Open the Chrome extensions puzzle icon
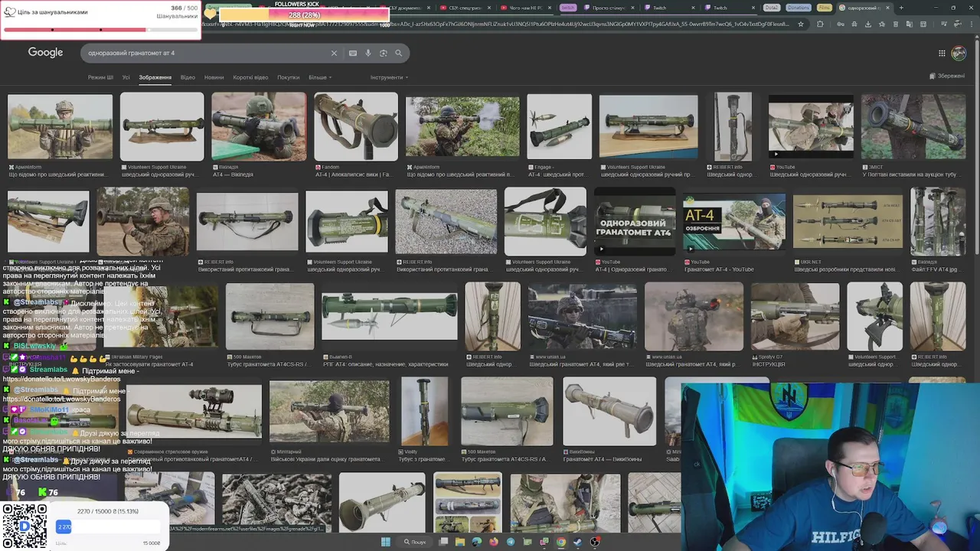 (x=820, y=24)
